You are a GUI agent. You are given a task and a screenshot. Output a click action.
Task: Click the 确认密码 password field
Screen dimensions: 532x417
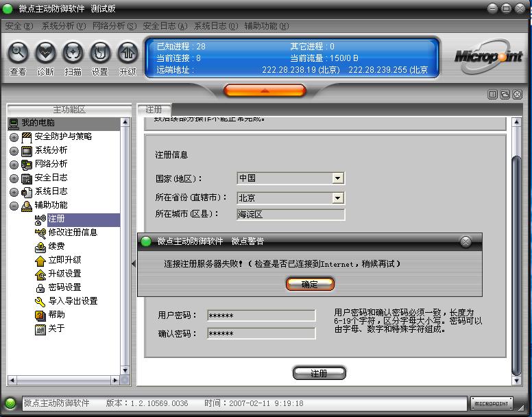click(x=261, y=333)
